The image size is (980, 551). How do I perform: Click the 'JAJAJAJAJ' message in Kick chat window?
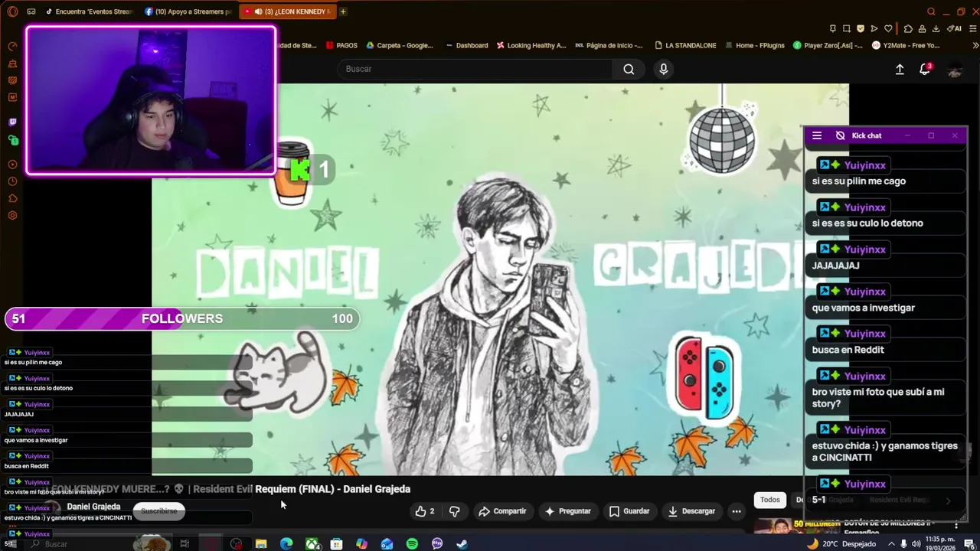pos(835,266)
